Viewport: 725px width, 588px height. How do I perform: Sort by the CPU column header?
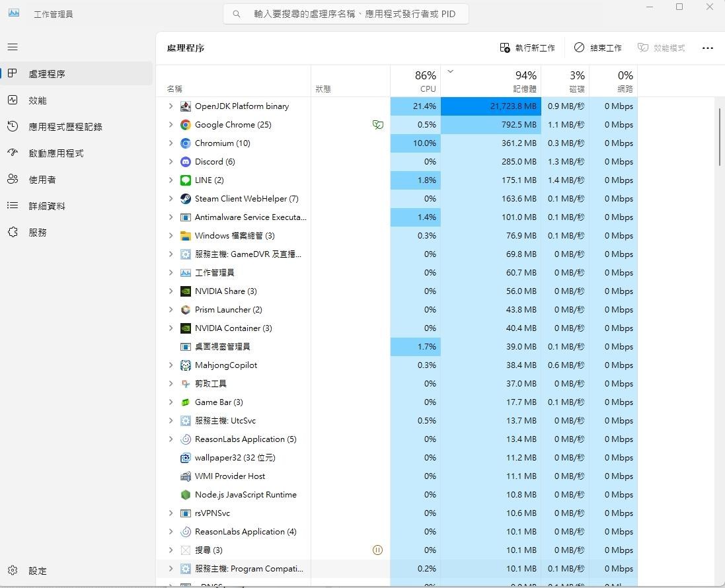[415, 81]
